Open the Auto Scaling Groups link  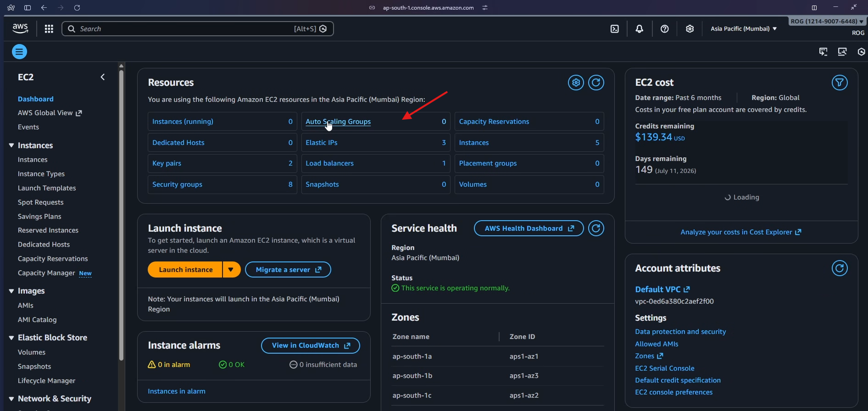coord(338,122)
